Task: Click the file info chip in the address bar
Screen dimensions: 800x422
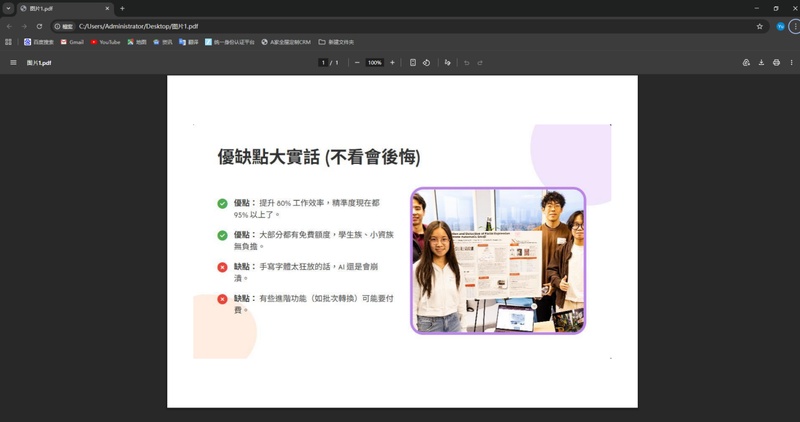Action: tap(64, 27)
